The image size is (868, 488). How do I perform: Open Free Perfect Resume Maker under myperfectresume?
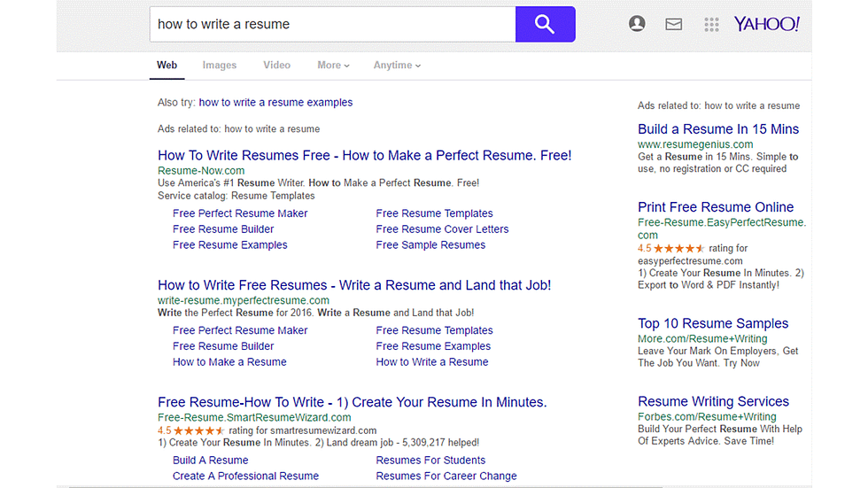tap(240, 330)
